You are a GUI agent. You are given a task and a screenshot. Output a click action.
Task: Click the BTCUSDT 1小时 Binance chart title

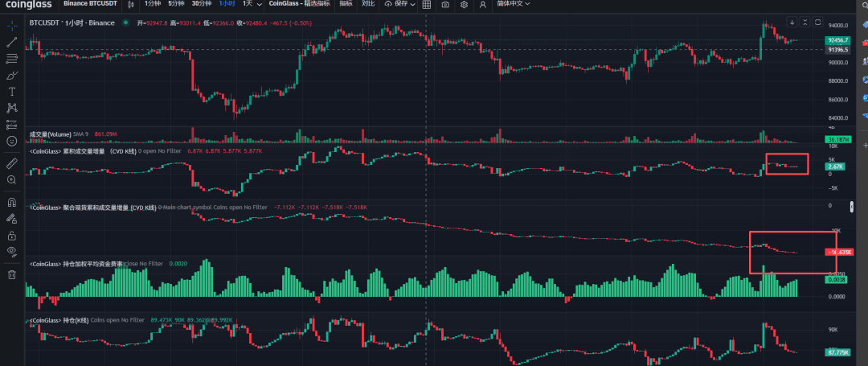(x=72, y=23)
